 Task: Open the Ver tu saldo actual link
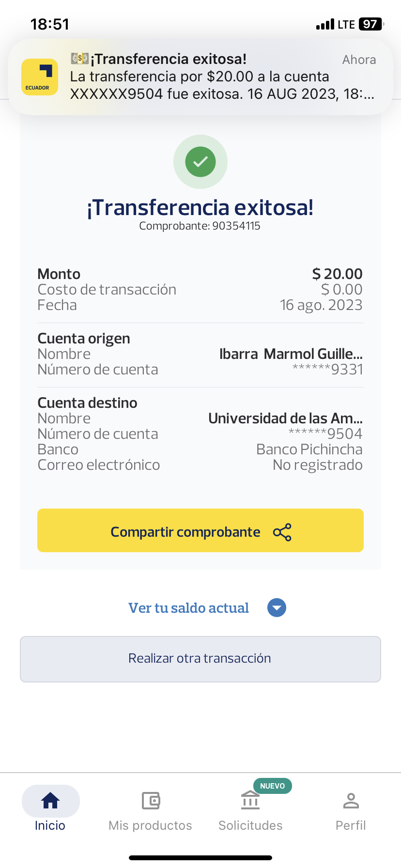tap(188, 608)
